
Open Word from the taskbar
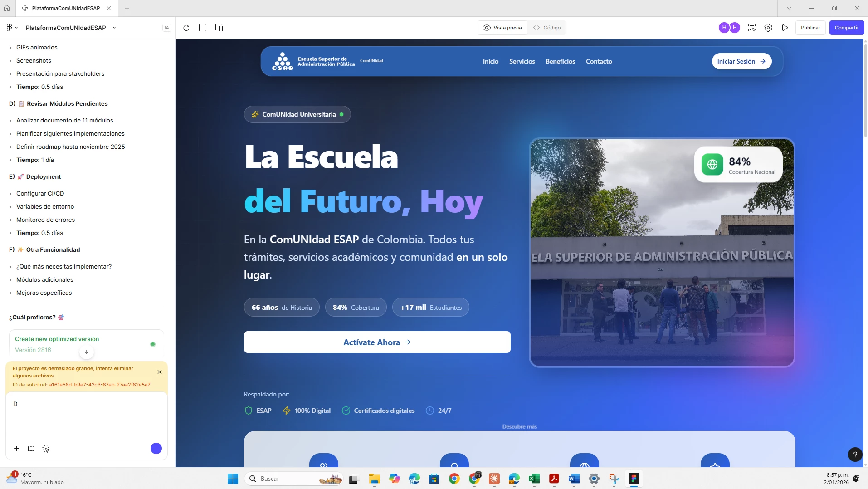[574, 479]
